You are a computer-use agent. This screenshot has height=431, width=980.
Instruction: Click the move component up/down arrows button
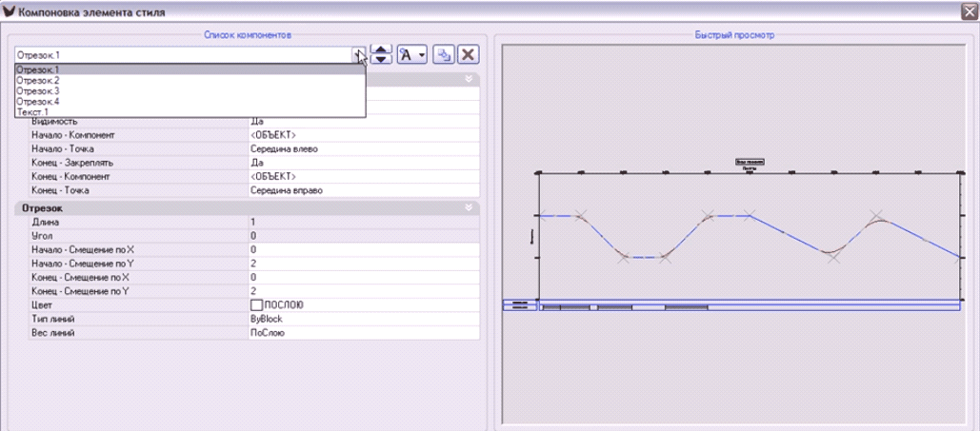(x=380, y=54)
